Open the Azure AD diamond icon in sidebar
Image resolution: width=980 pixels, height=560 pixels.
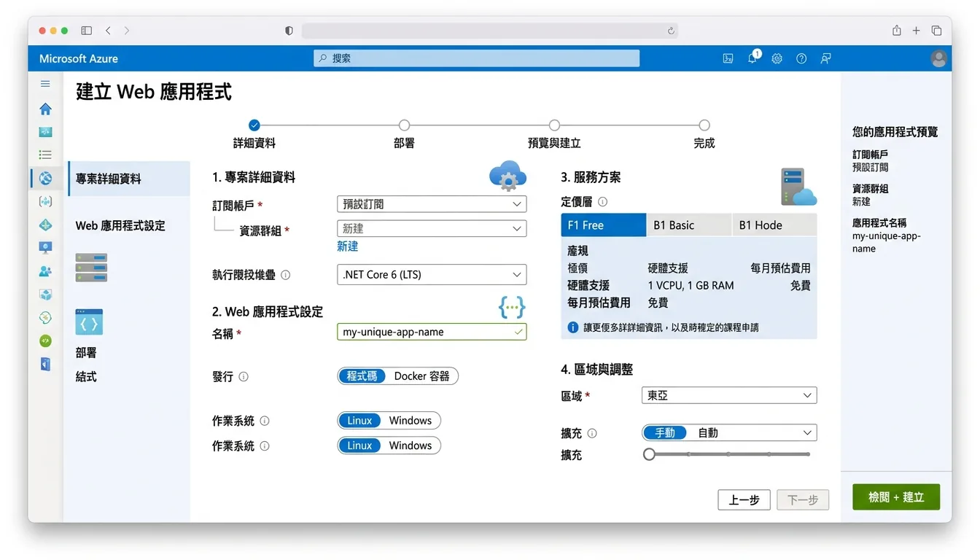(x=45, y=225)
